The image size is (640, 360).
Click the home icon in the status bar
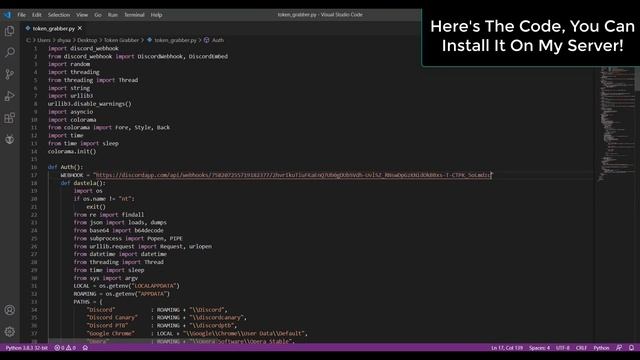(x=85, y=348)
